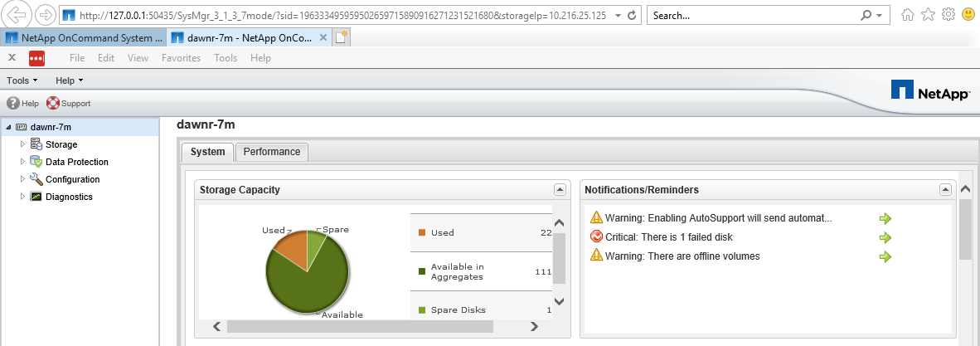Collapse the Storage Capacity panel
980x346 pixels.
click(560, 190)
